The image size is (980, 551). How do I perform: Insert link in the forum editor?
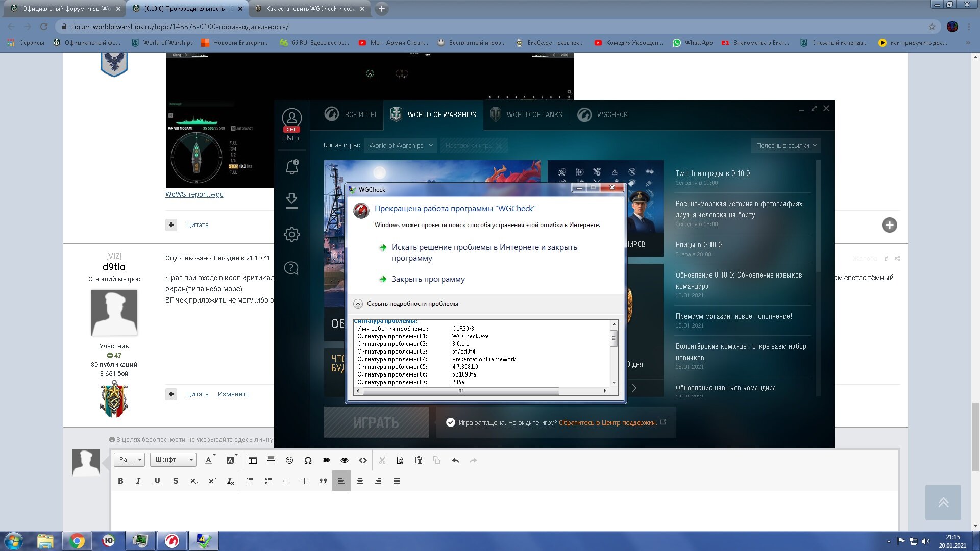click(x=326, y=460)
